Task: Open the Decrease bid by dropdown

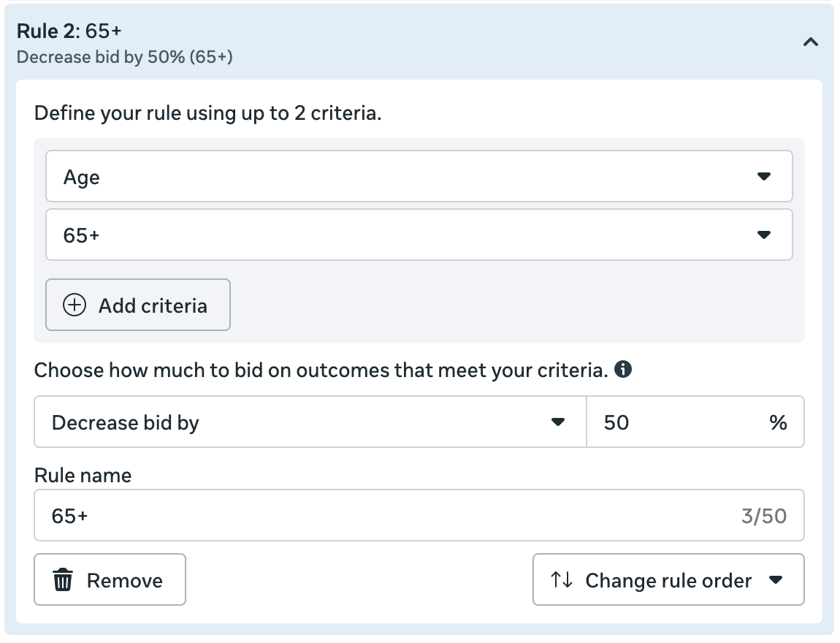Action: 310,422
